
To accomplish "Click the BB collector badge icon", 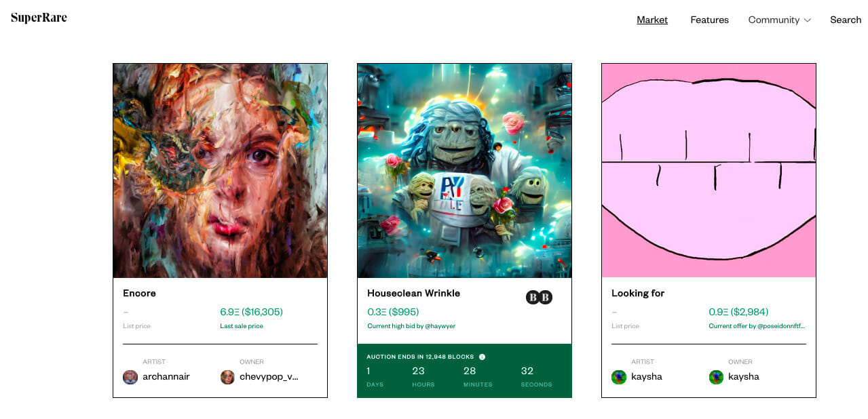I will tap(539, 297).
